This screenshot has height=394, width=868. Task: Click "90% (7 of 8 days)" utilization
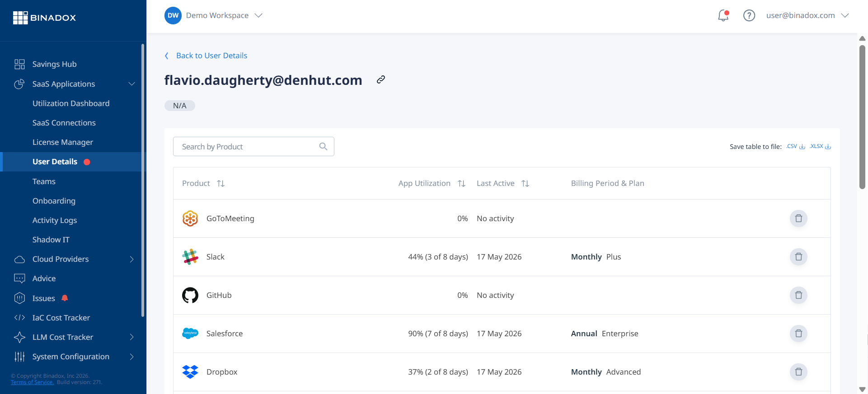click(438, 334)
